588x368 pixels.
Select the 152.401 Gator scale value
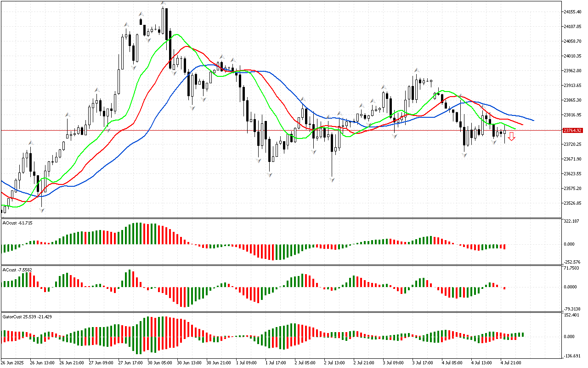click(571, 315)
